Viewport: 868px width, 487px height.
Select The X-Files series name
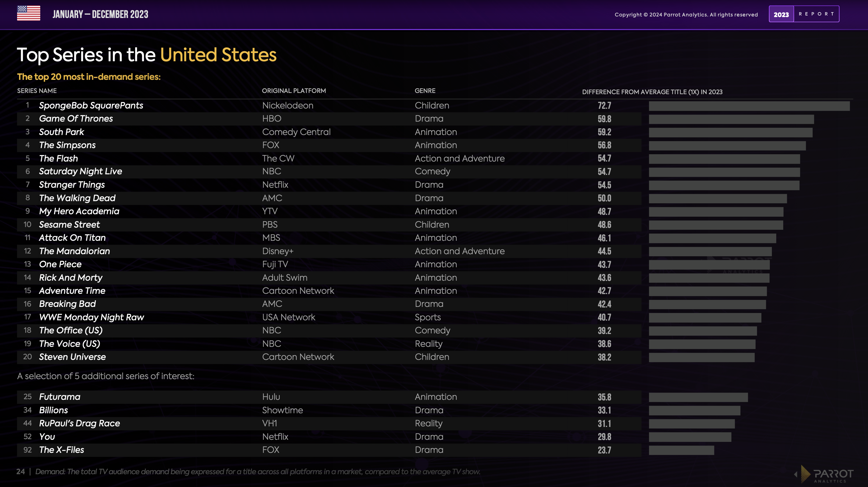pyautogui.click(x=61, y=450)
